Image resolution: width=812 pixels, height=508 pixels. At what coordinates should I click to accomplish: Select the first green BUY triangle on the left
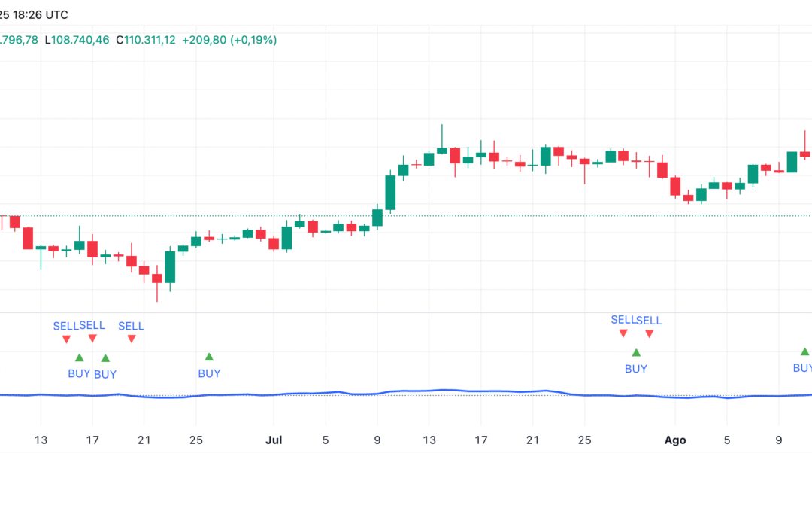point(80,357)
